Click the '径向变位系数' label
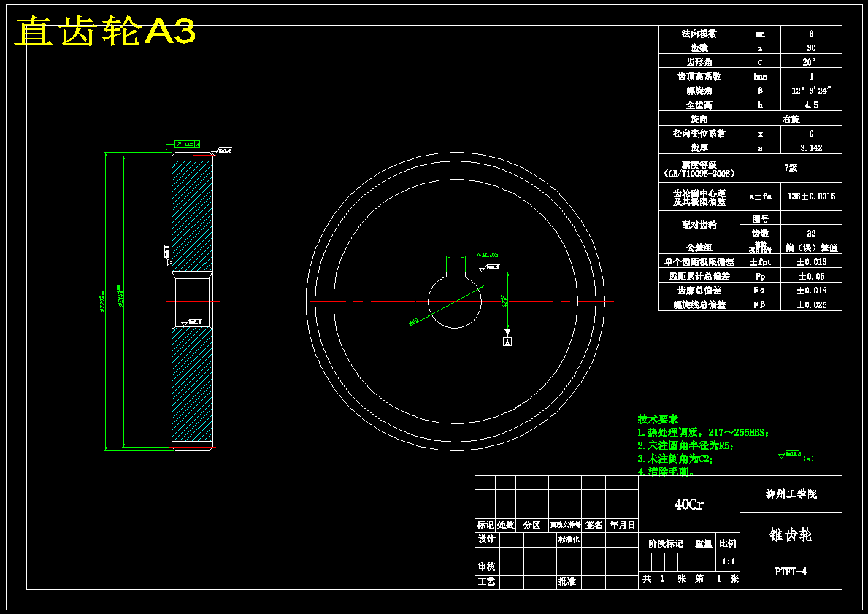Image resolution: width=868 pixels, height=614 pixels. (x=699, y=134)
